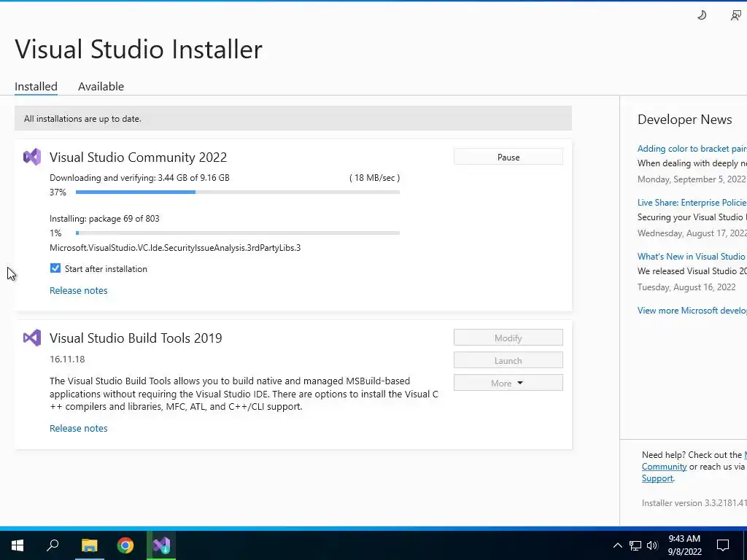Click the 1% installing progress bar

coord(238,233)
